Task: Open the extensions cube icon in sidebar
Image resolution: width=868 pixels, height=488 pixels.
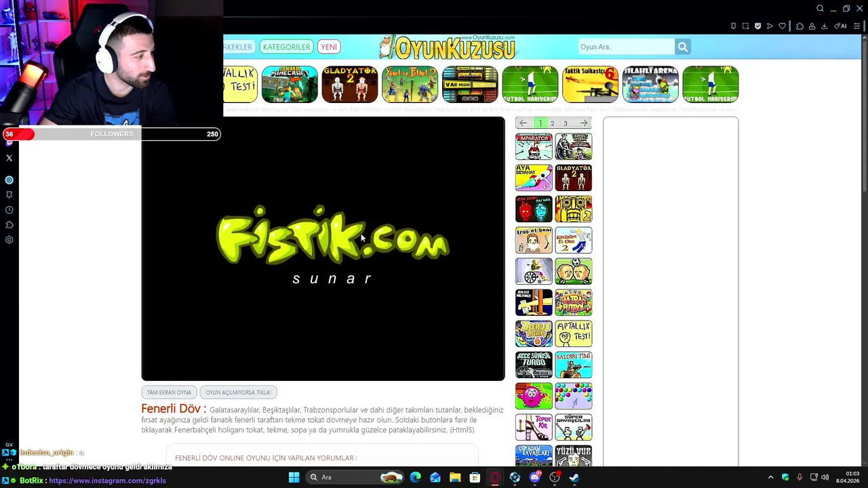Action: [x=9, y=225]
